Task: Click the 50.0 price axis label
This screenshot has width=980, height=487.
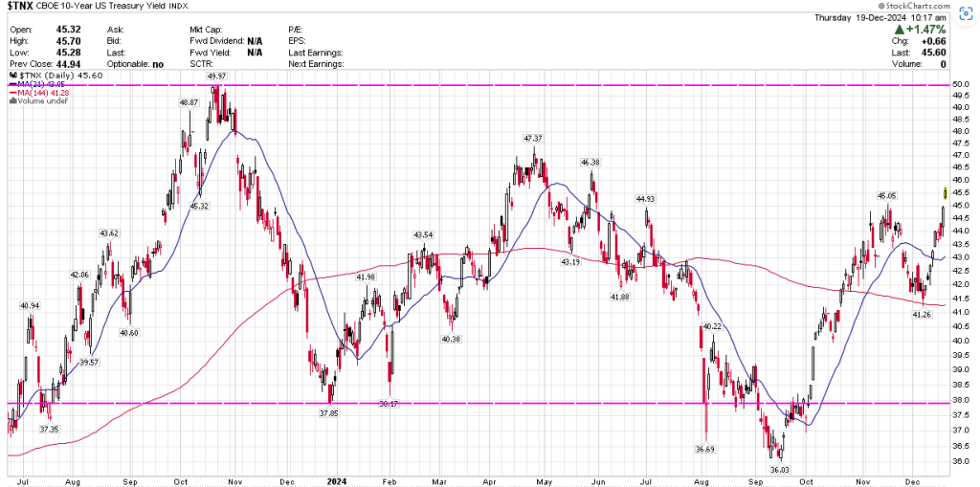Action: [961, 84]
